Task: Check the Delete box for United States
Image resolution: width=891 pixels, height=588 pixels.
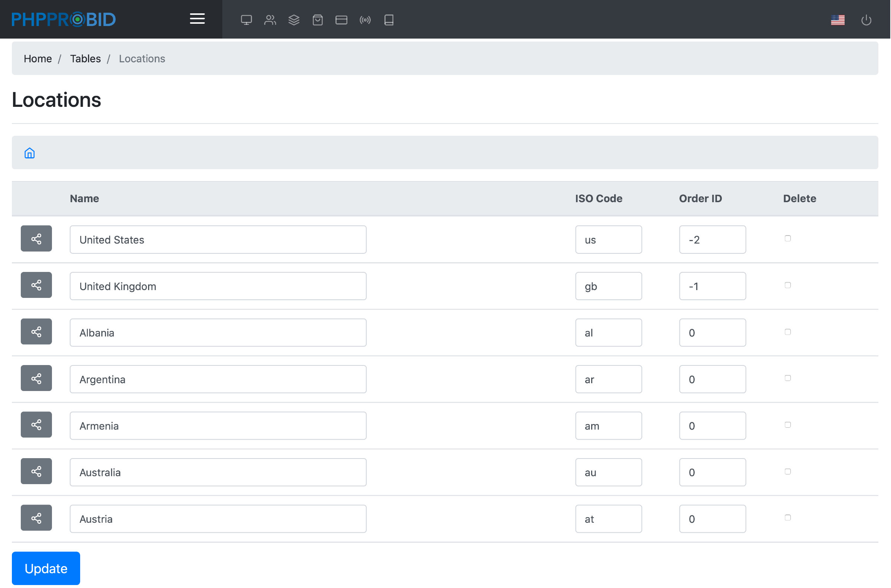Action: click(x=787, y=239)
